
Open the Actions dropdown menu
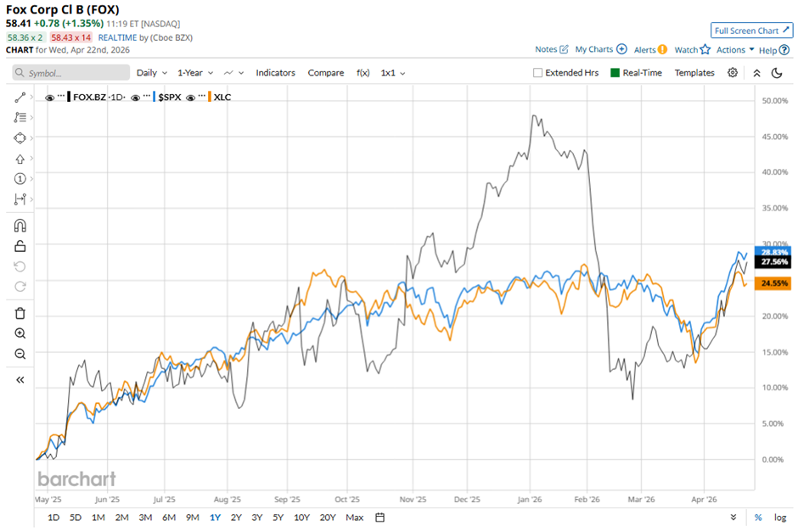click(x=735, y=50)
